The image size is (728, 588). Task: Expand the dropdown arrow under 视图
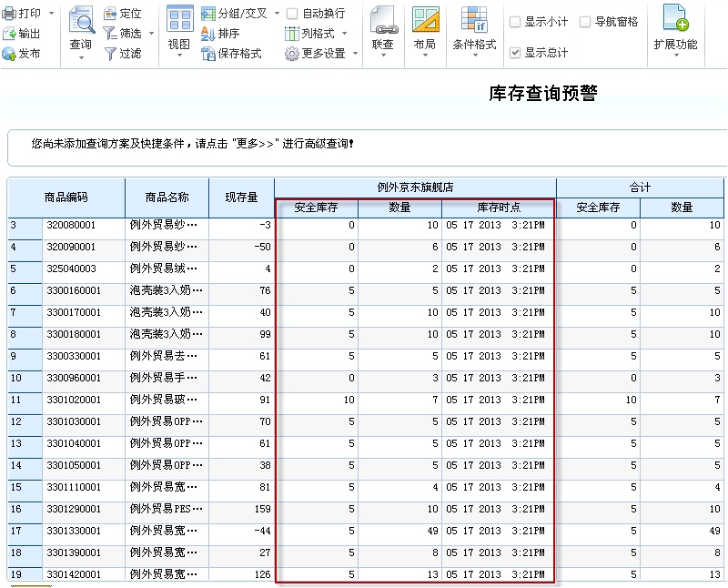tap(179, 56)
